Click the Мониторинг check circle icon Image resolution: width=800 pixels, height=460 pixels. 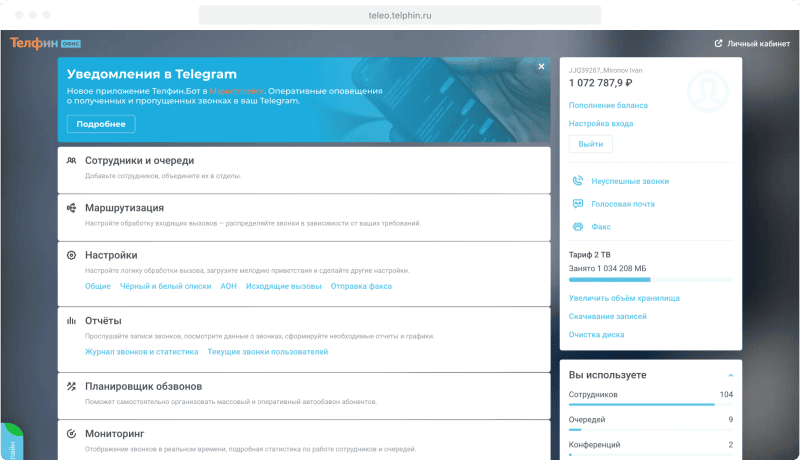tap(72, 434)
